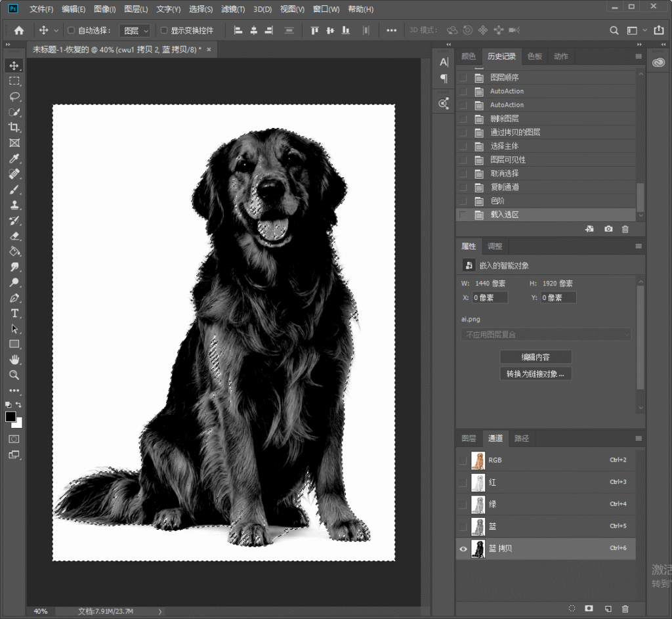Select the Smudge tool
672x619 pixels.
[x=14, y=267]
